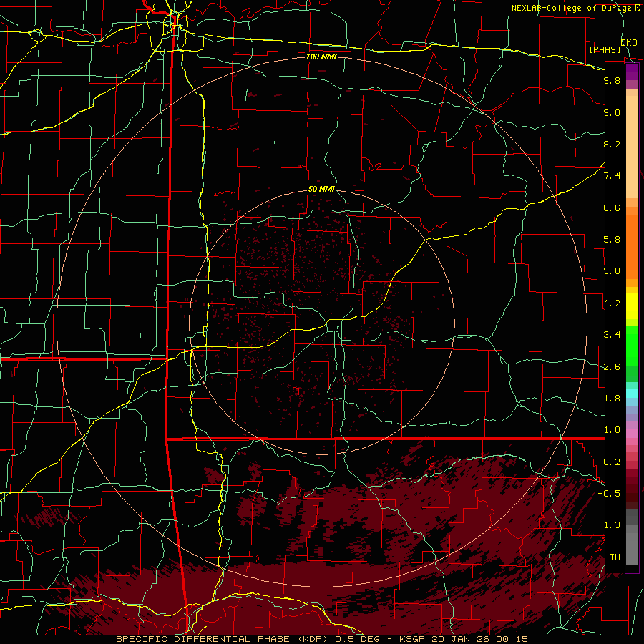Click the '50 NMI' range ring label

point(321,190)
